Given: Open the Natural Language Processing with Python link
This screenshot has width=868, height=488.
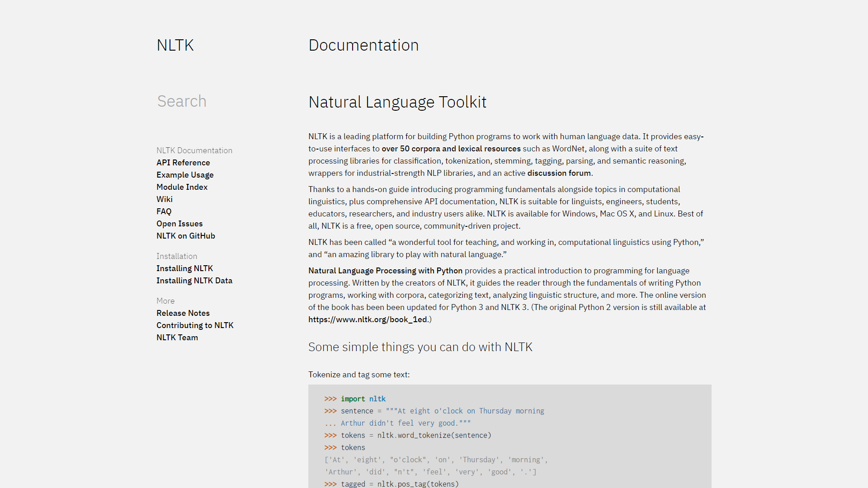Looking at the screenshot, I should (385, 270).
